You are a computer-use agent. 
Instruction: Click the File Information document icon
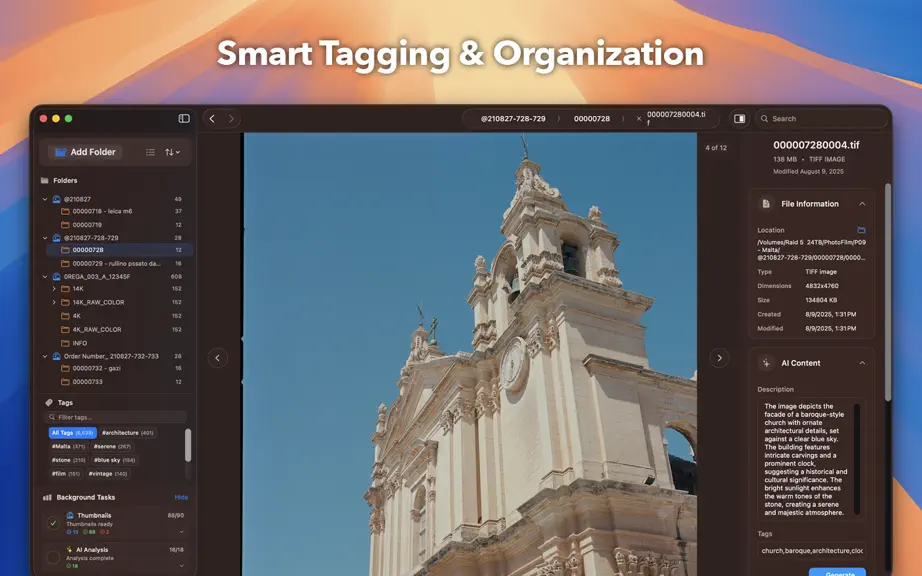point(766,204)
